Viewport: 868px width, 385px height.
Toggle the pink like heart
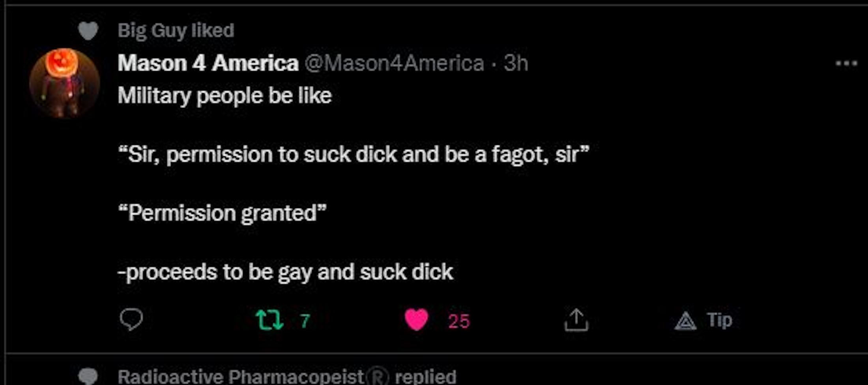coord(417,320)
